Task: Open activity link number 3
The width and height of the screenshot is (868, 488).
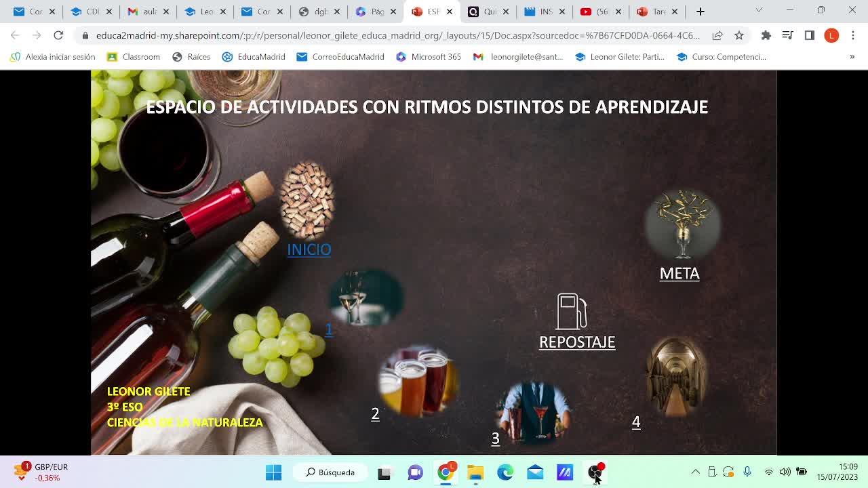Action: pyautogui.click(x=495, y=439)
